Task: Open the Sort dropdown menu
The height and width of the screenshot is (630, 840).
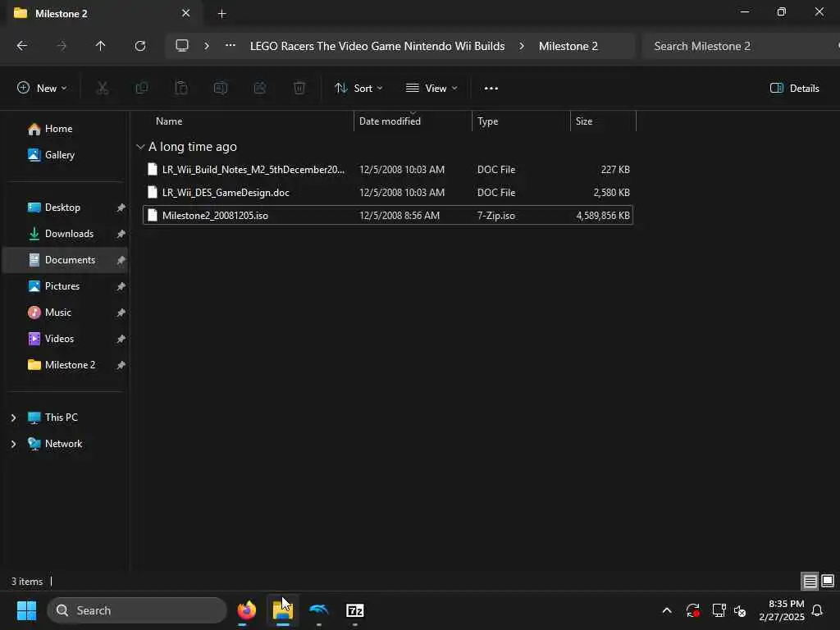Action: (358, 89)
